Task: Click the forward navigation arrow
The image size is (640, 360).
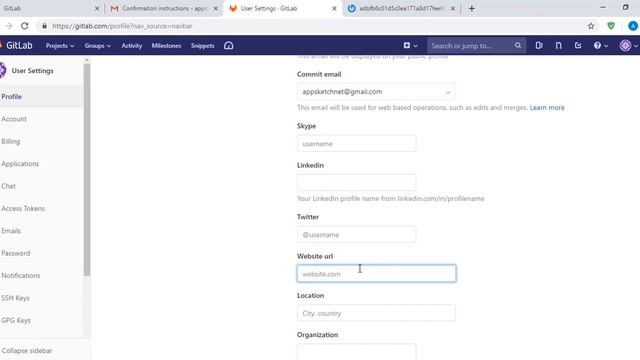Action: (x=9, y=26)
